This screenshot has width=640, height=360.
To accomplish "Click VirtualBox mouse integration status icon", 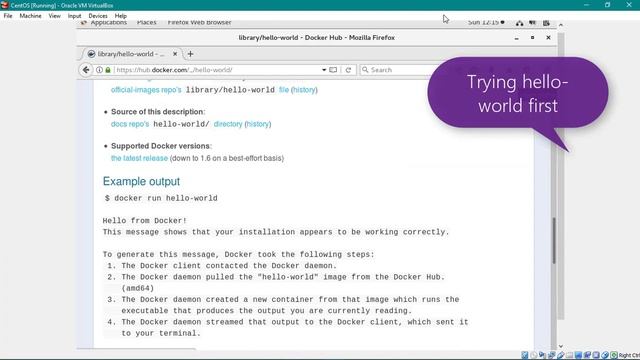I will 605,355.
